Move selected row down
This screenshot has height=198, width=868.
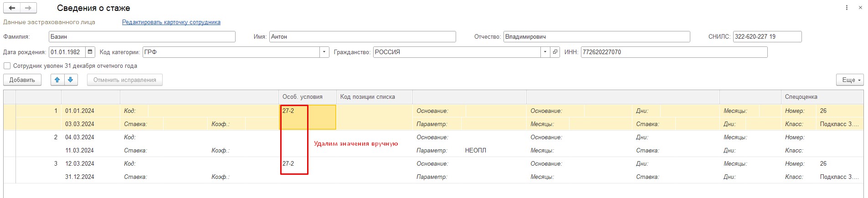70,80
